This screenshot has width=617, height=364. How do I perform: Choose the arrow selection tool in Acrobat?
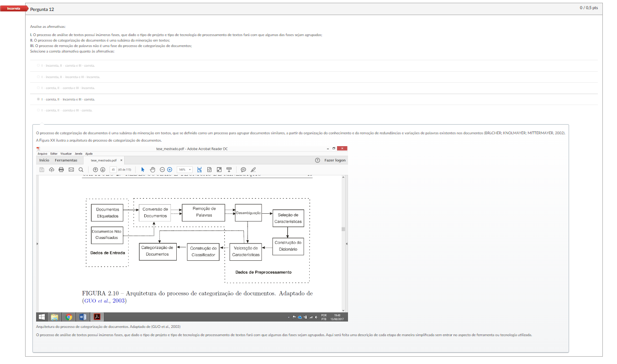click(x=142, y=169)
